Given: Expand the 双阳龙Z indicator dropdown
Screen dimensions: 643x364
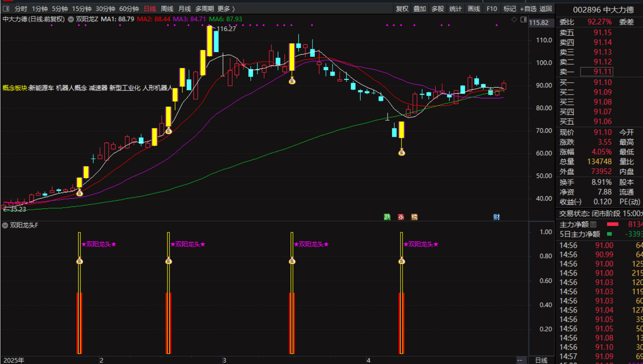Looking at the screenshot, I should coord(71,19).
